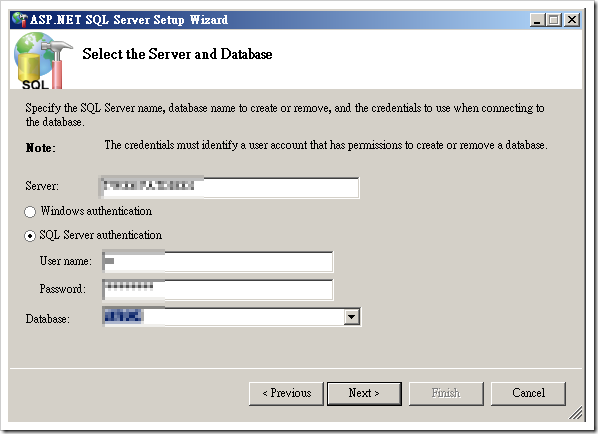Click the 'Password:' label

click(63, 289)
